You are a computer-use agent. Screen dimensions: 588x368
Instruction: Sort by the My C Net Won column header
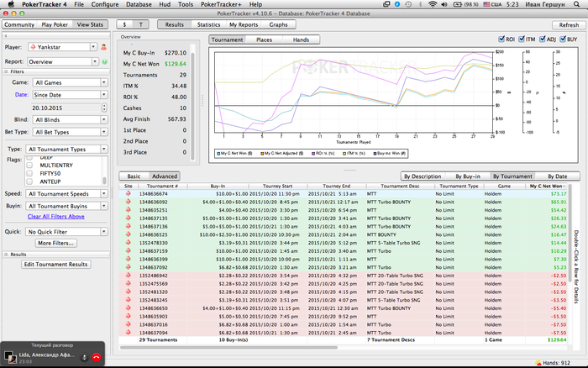click(546, 186)
